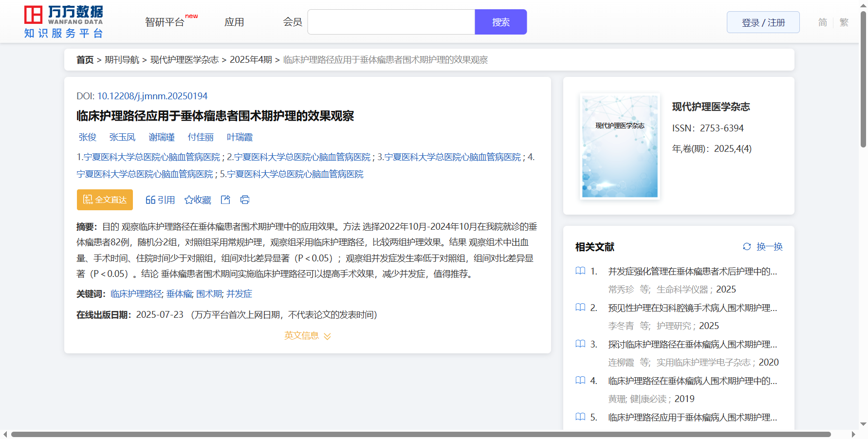
Task: Click the ISSN text 2753-6394
Action: 722,128
